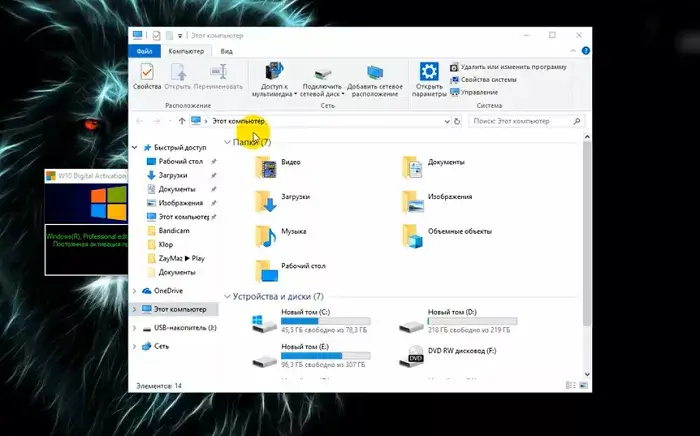Click scroll down arrow of file pane
Image resolution: width=700 pixels, height=436 pixels.
tap(588, 374)
